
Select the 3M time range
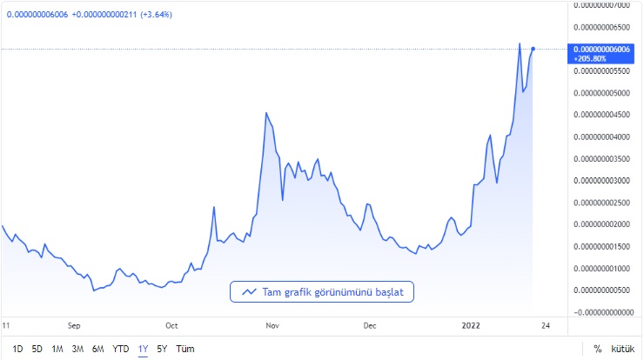click(x=77, y=349)
